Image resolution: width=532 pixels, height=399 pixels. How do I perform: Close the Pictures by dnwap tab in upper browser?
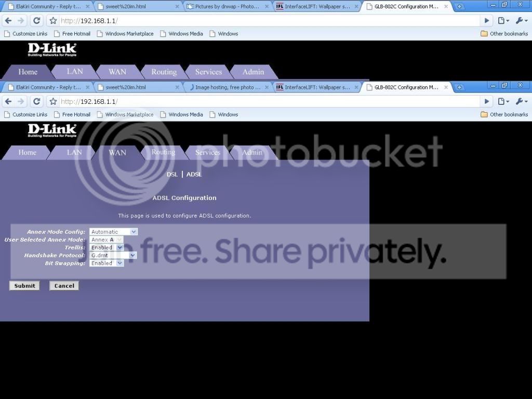(267, 6)
